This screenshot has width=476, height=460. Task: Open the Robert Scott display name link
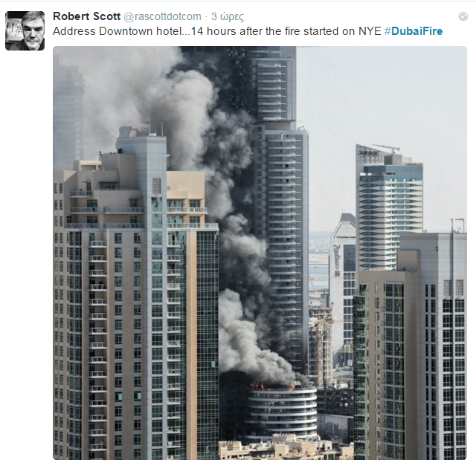coord(87,16)
